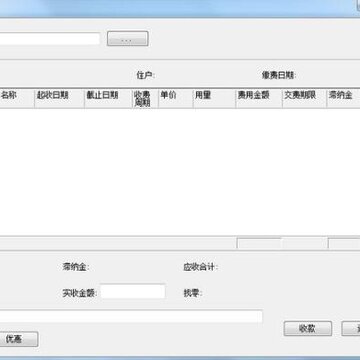Click the 截止日期 column header
This screenshot has width=360, height=360.
tap(108, 99)
